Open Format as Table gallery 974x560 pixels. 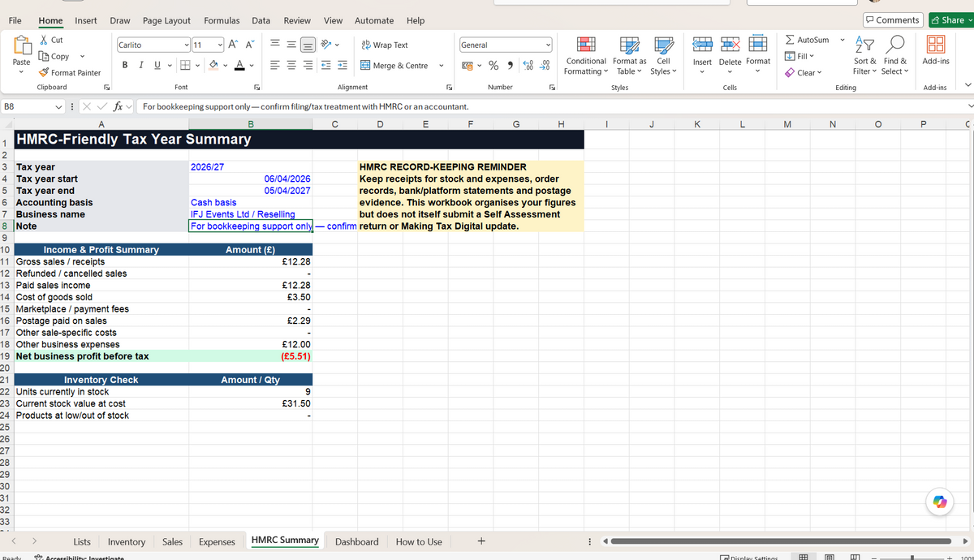point(630,55)
